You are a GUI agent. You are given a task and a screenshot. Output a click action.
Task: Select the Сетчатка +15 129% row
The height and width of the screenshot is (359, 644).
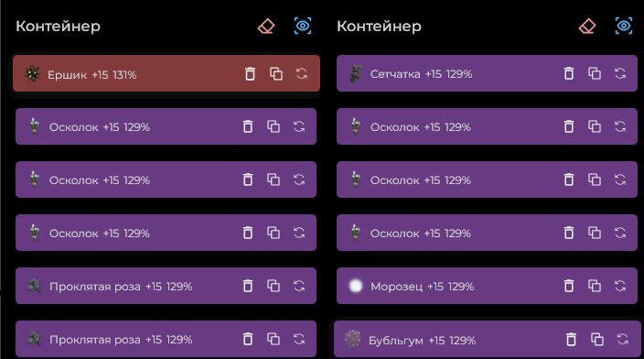pos(487,73)
